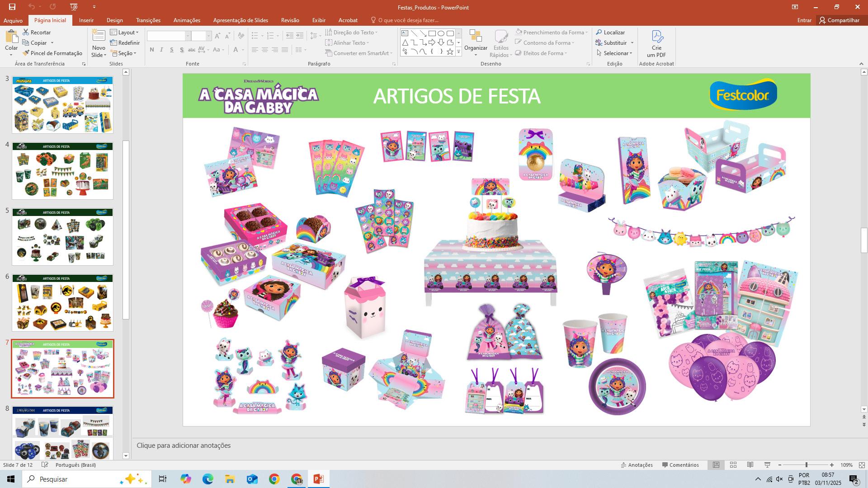Select Pincel de Formatação tool

pyautogui.click(x=52, y=53)
